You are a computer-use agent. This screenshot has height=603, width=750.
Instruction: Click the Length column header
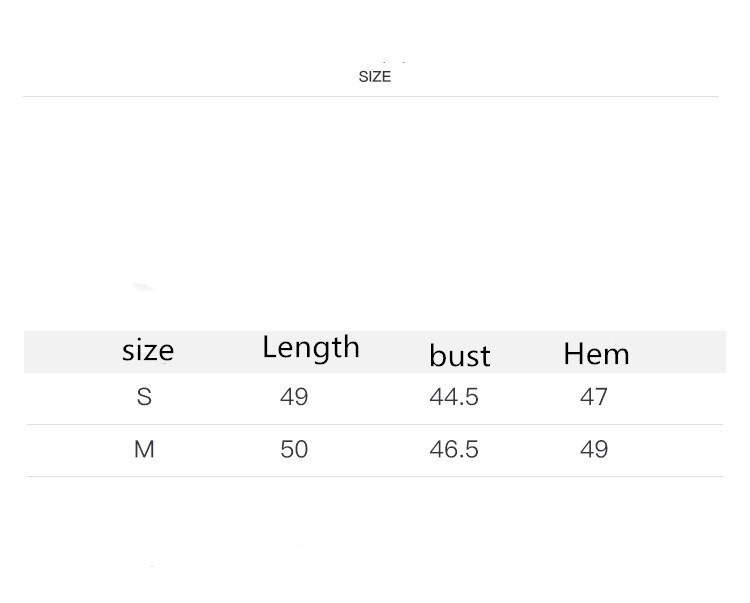310,347
